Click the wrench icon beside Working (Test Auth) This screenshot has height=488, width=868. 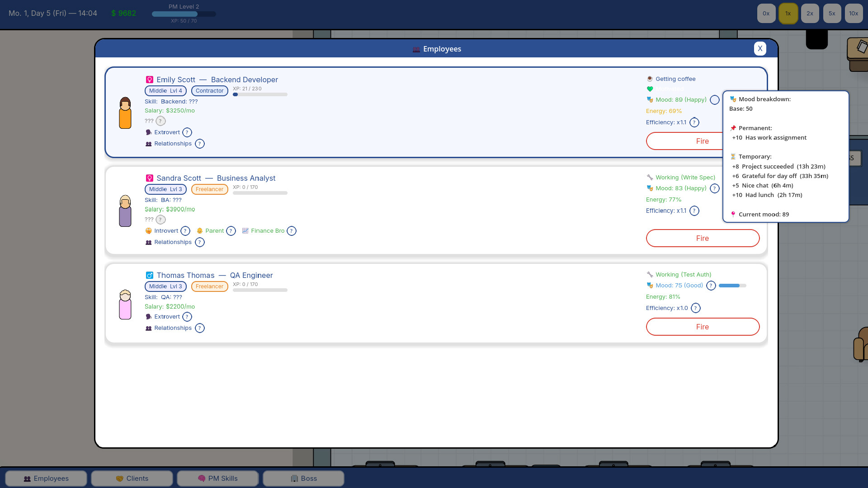tap(650, 274)
